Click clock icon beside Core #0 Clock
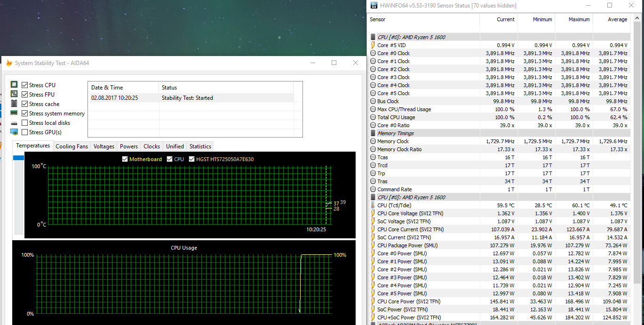Image resolution: width=644 pixels, height=325 pixels. pyautogui.click(x=373, y=53)
